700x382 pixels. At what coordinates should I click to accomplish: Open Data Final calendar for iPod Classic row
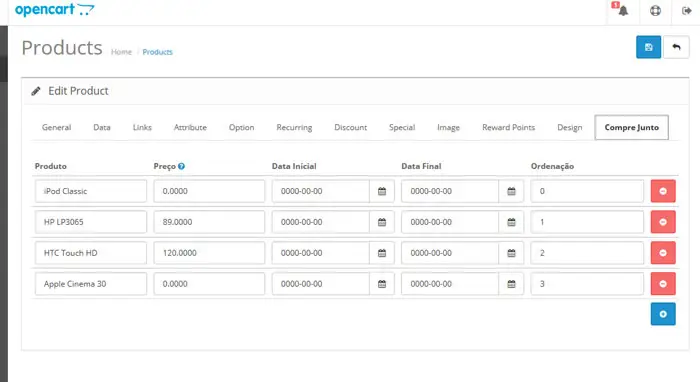[511, 191]
